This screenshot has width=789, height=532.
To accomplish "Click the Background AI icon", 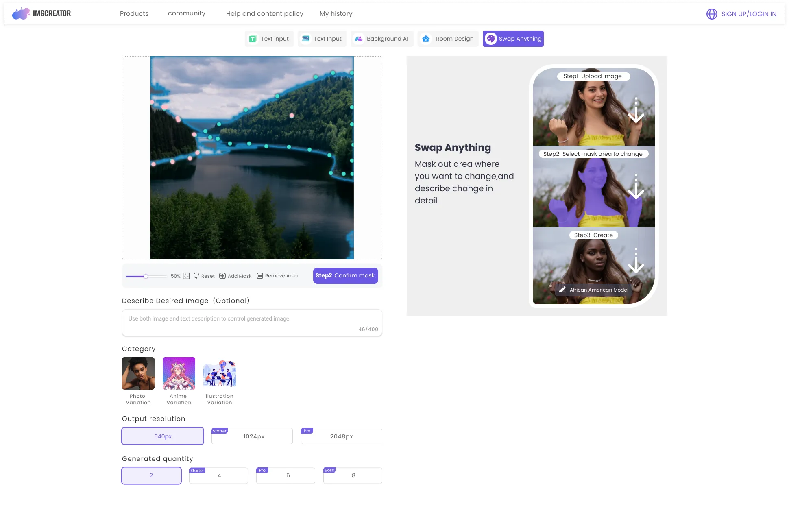I will [x=358, y=39].
